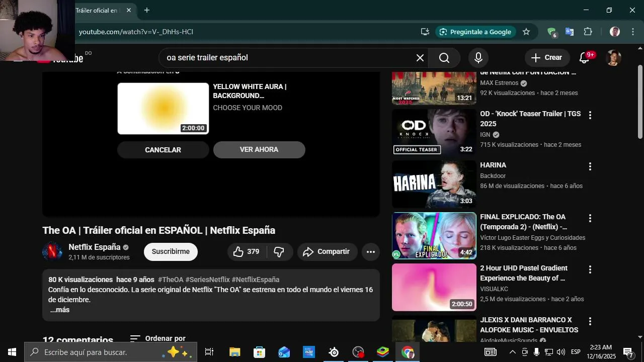Play next video with VER AHORA
Screen dimensions: 644x362
tap(259, 150)
